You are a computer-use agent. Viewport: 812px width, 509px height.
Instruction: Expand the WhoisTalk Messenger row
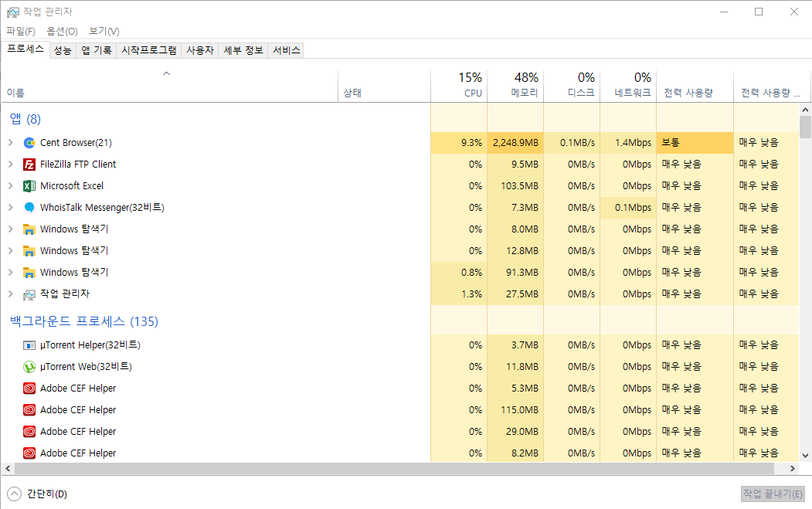coord(10,208)
